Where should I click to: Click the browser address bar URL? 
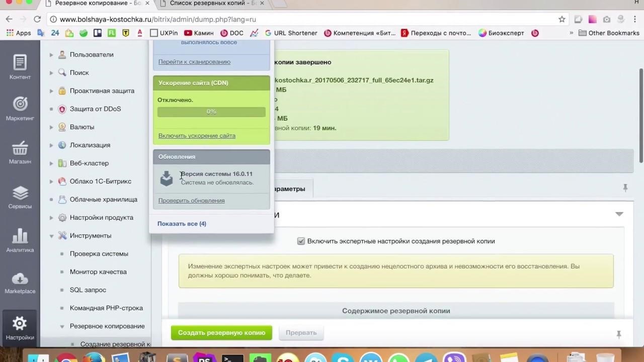click(157, 19)
